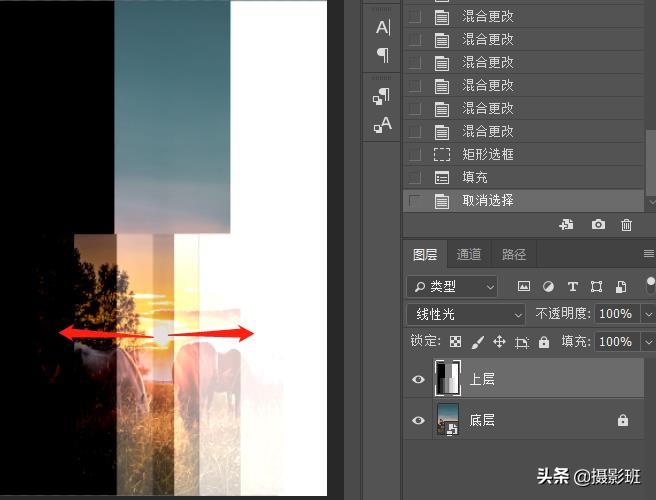Open the 类型 layer filter dropdown
Image resolution: width=656 pixels, height=500 pixels.
pyautogui.click(x=452, y=287)
